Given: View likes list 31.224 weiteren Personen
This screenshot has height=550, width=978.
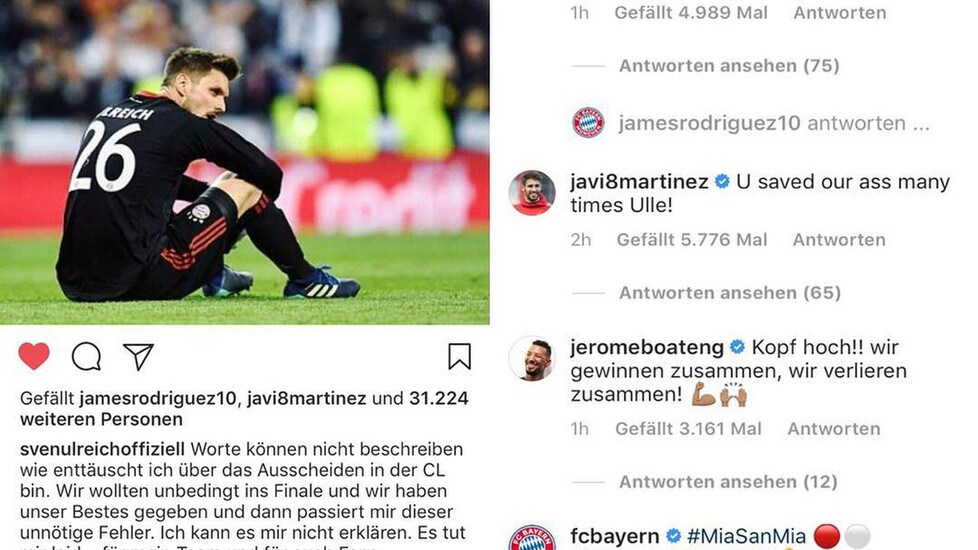Looking at the screenshot, I should [244, 408].
